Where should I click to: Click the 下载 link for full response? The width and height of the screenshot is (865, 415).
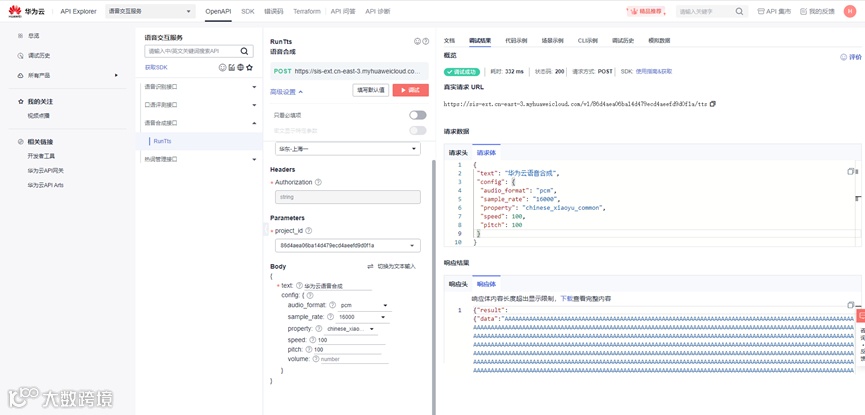tap(565, 298)
